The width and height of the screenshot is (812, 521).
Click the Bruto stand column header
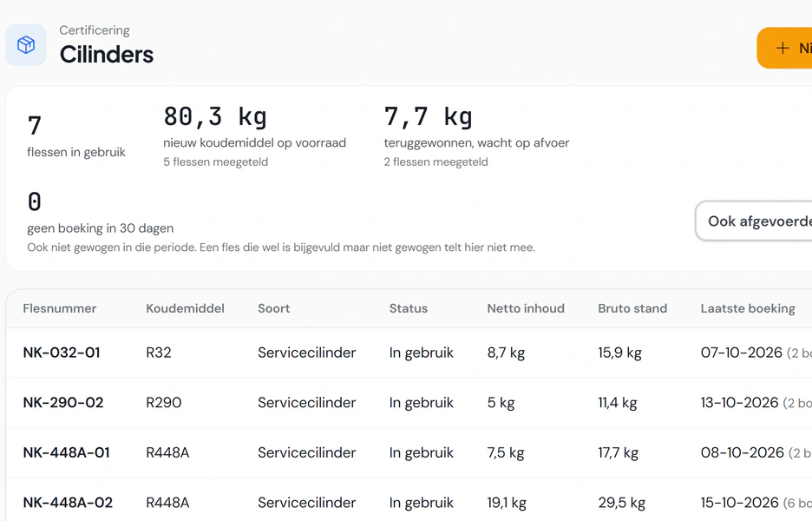632,308
